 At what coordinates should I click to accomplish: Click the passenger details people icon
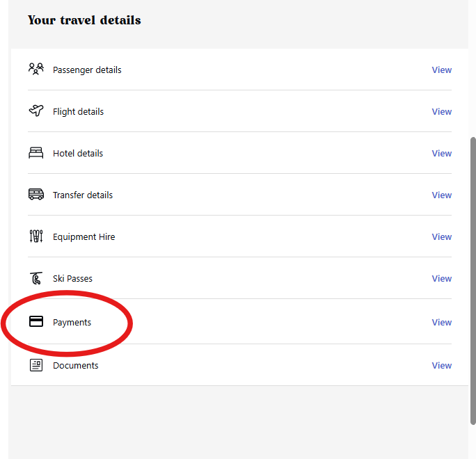pos(36,69)
